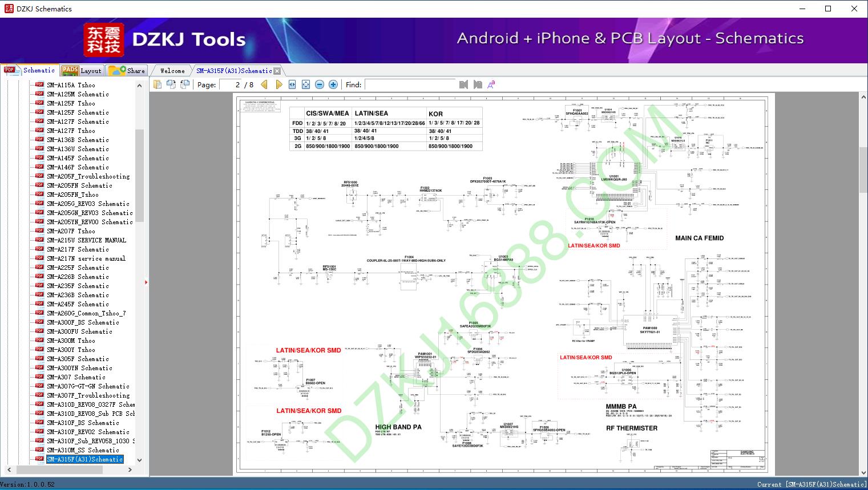The width and height of the screenshot is (868, 490).
Task: Click the file tree vertical scrollbar thumb
Action: click(139, 176)
